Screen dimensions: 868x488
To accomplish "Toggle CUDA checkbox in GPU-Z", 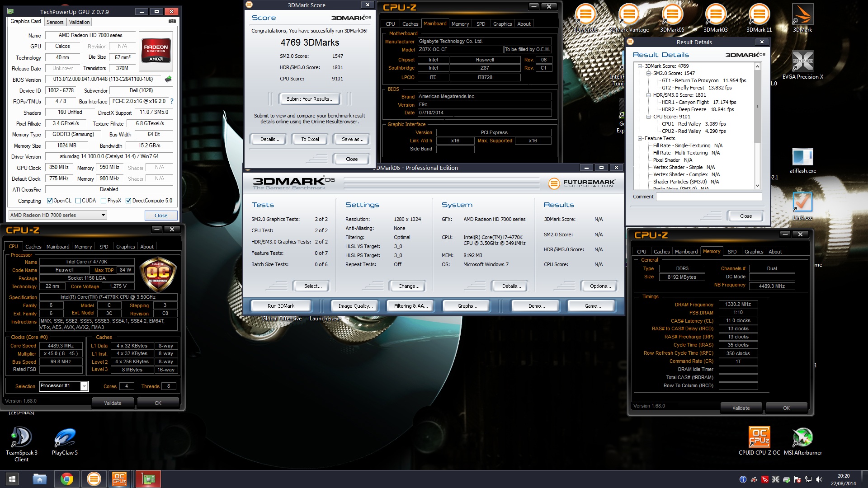I will point(78,201).
